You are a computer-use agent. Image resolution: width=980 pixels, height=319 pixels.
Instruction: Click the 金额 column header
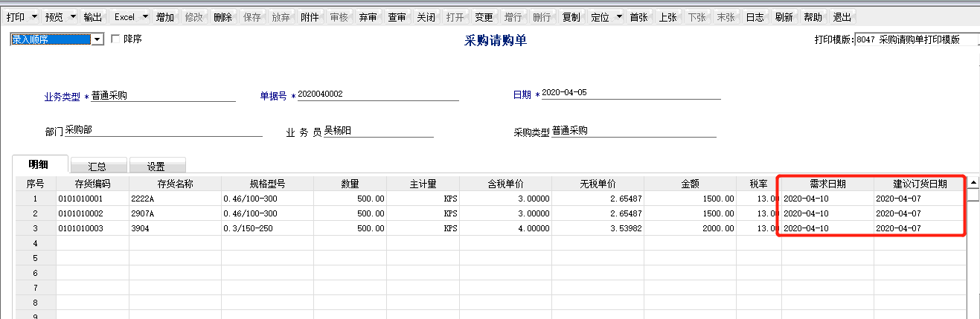tap(691, 184)
